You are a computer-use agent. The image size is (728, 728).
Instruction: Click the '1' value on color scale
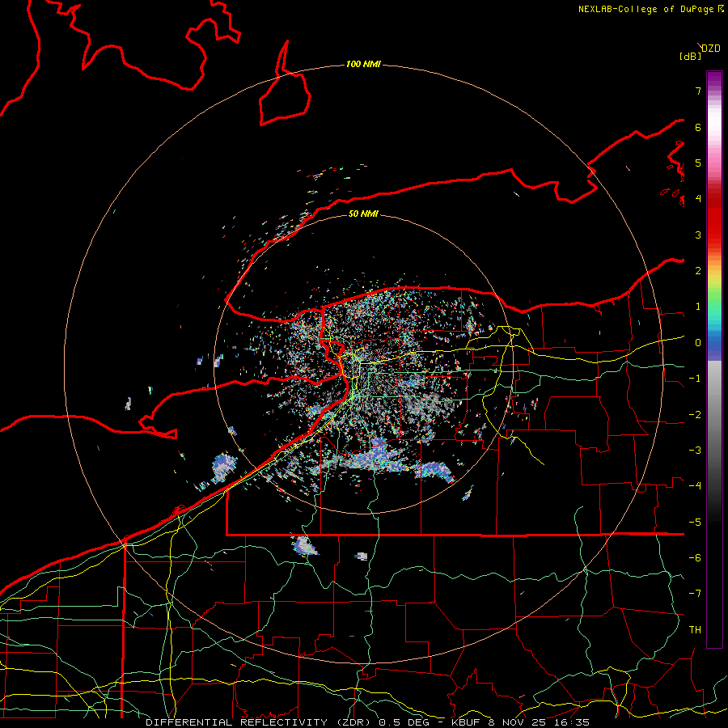[x=698, y=307]
